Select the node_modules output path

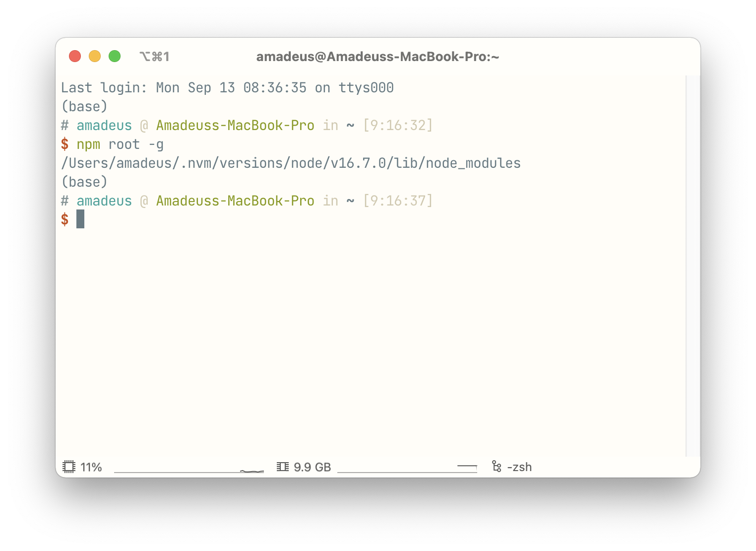pyautogui.click(x=291, y=163)
